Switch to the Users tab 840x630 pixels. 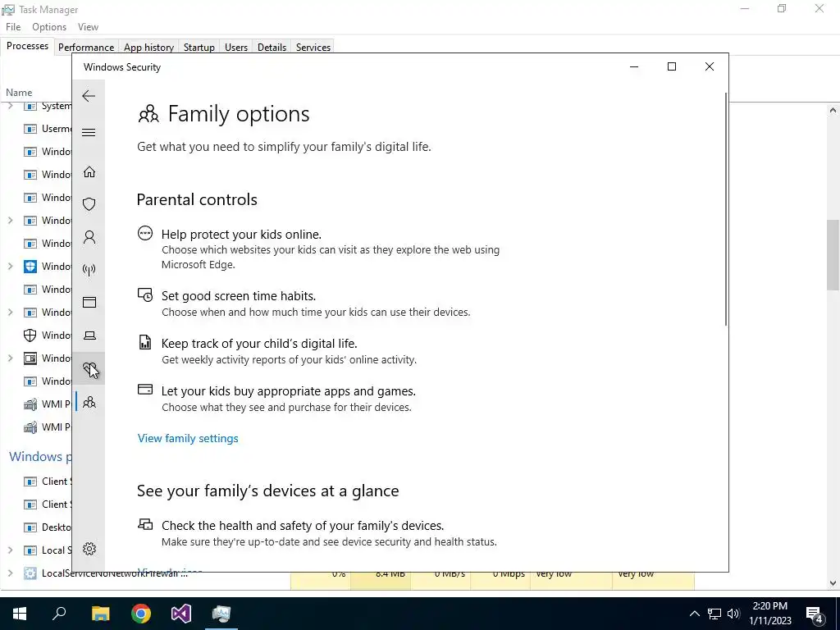(x=235, y=47)
